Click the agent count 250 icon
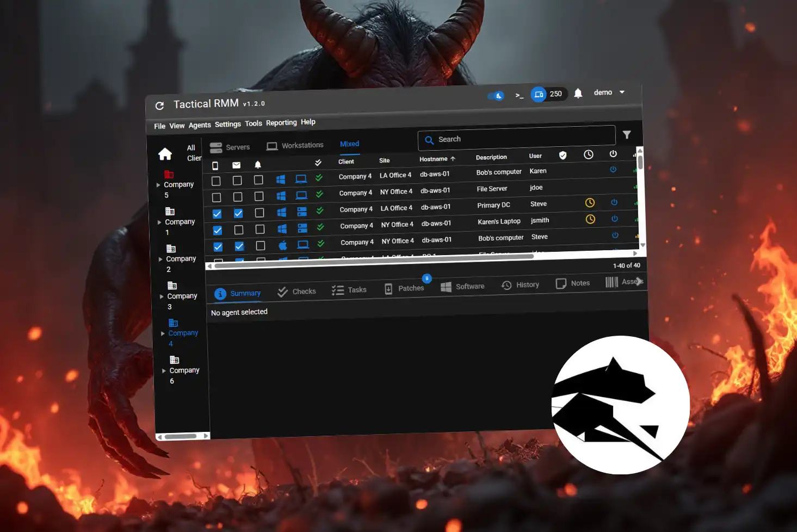The image size is (797, 532). point(539,94)
